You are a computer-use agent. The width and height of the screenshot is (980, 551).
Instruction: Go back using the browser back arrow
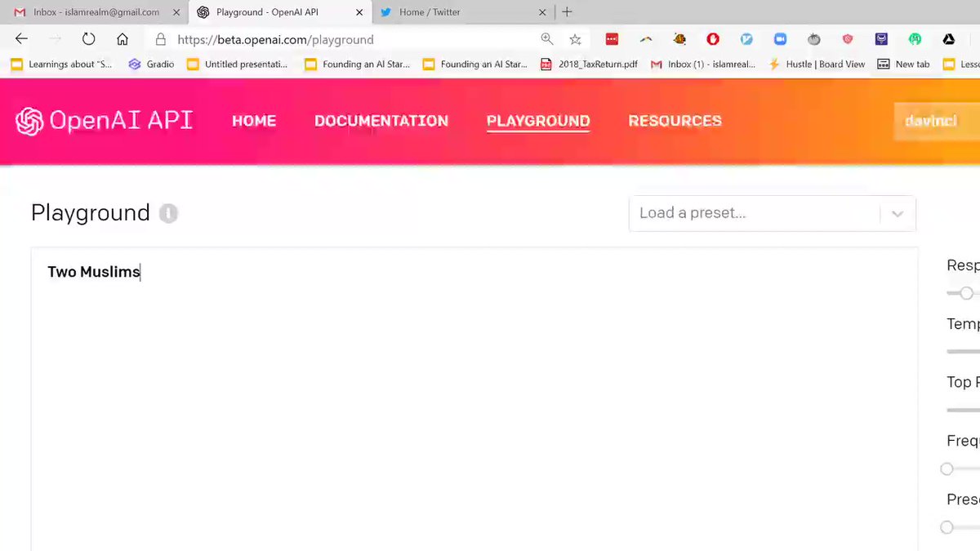point(21,39)
